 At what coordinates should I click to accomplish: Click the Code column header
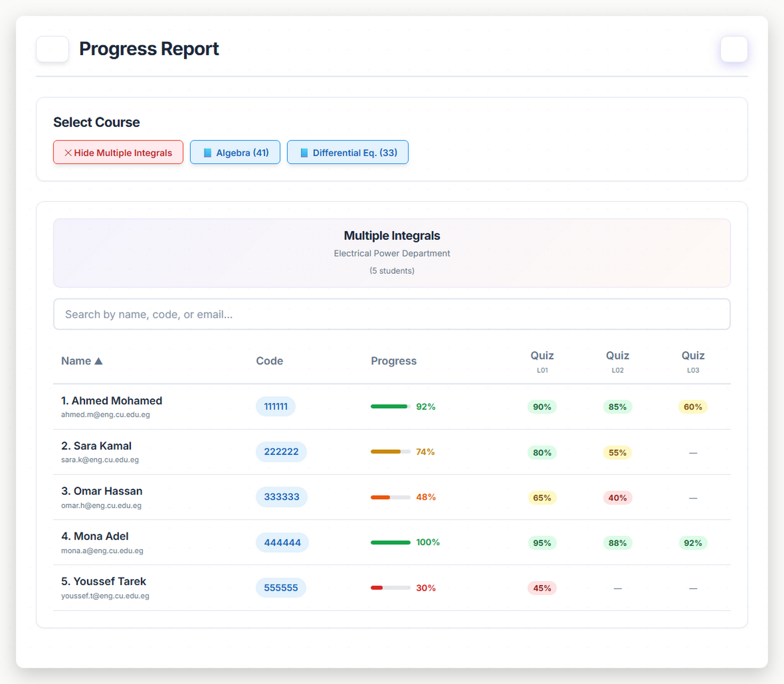tap(269, 361)
